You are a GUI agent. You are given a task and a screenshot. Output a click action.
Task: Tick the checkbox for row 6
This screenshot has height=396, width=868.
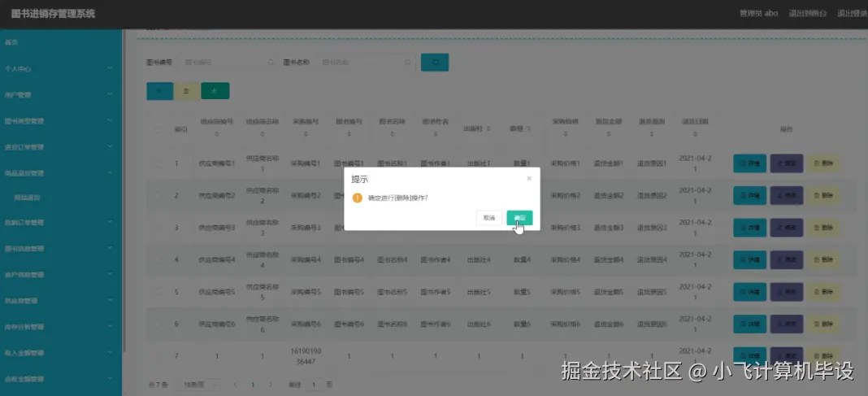click(x=158, y=324)
